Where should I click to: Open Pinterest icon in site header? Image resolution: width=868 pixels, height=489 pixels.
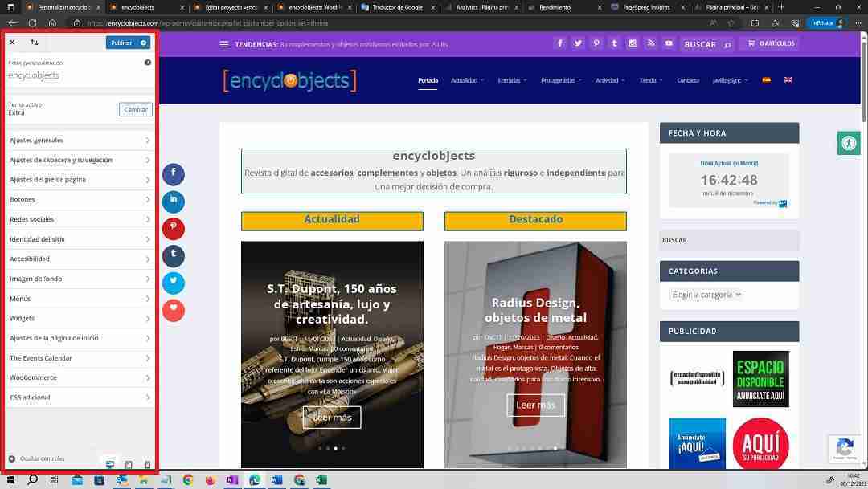tap(596, 43)
